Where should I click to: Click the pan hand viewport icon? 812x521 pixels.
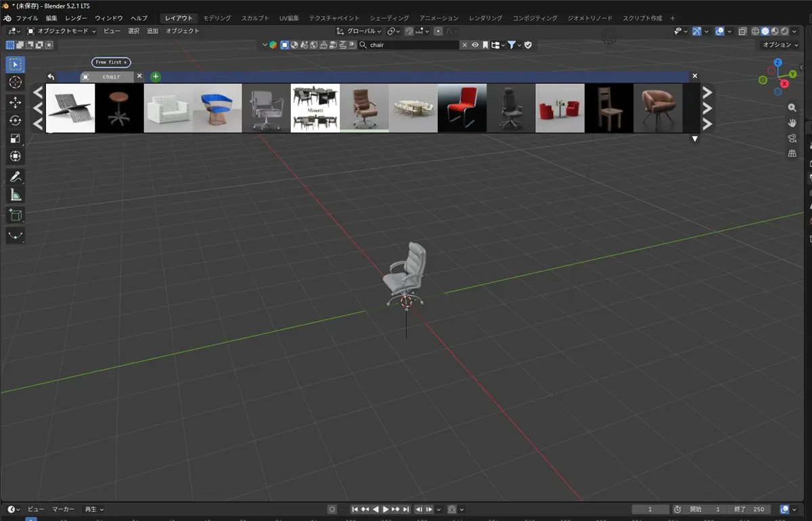[792, 122]
